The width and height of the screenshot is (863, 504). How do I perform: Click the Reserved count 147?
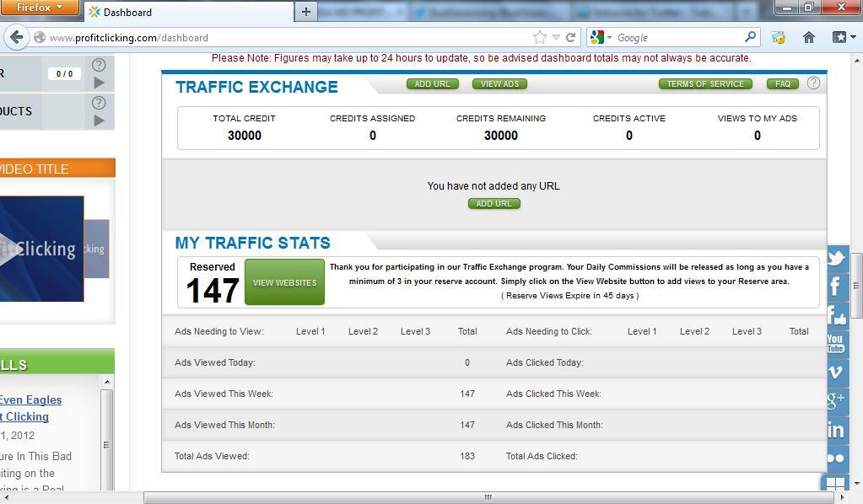213,290
